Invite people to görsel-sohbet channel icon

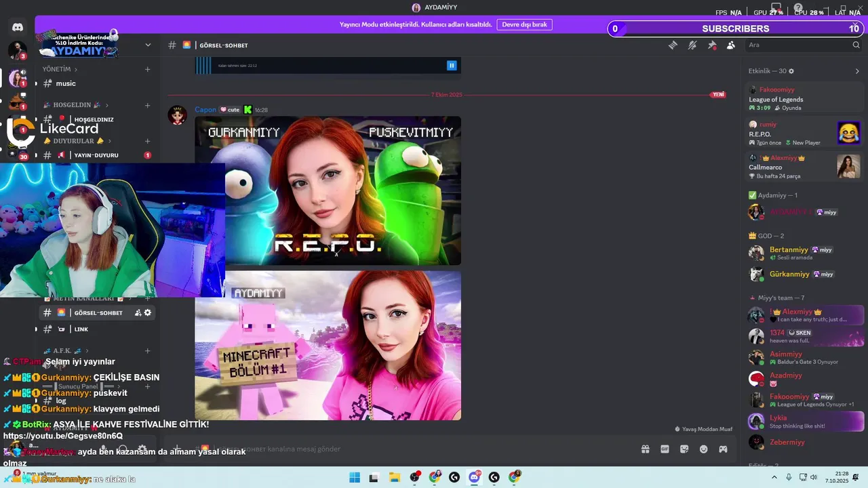click(138, 312)
